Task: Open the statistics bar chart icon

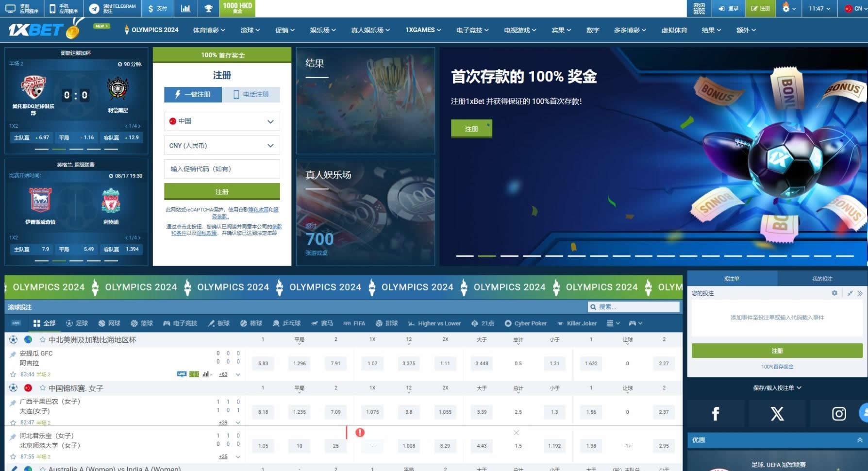Action: tap(185, 8)
